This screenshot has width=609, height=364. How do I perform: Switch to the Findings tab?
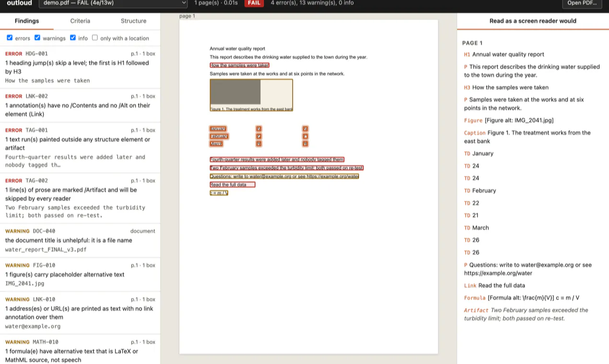click(27, 21)
